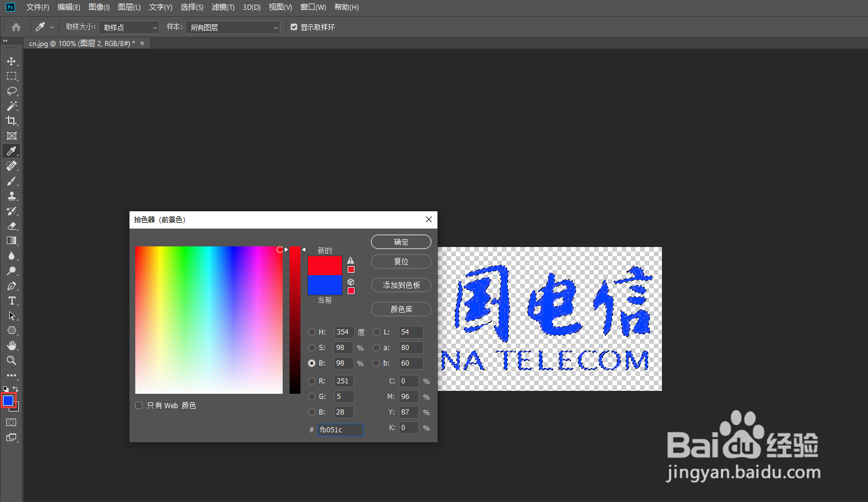Select the Frame tool
868x502 pixels.
pos(12,136)
